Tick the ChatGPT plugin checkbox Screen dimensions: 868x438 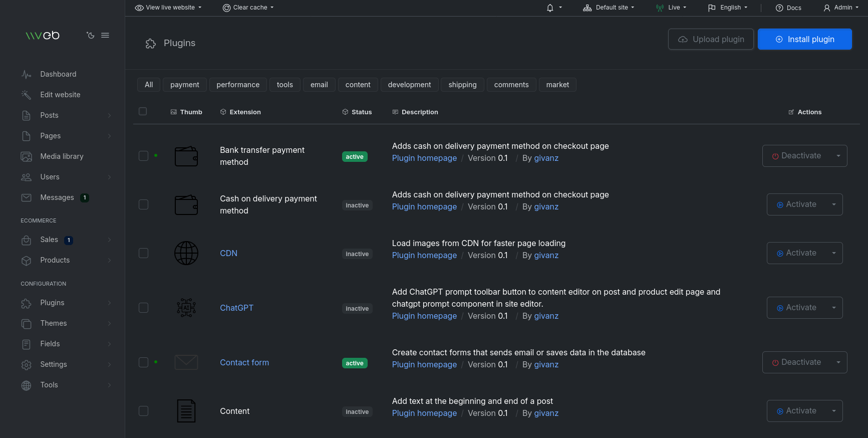pyautogui.click(x=143, y=308)
